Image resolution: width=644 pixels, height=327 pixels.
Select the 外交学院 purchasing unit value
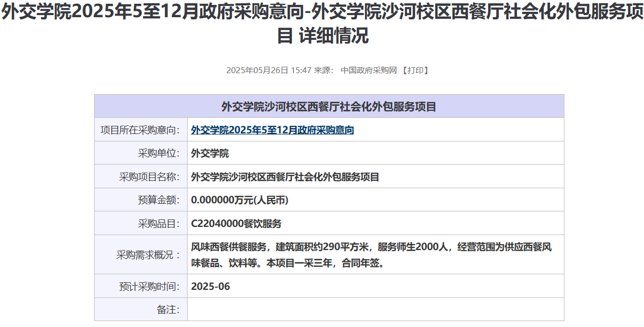click(x=210, y=153)
